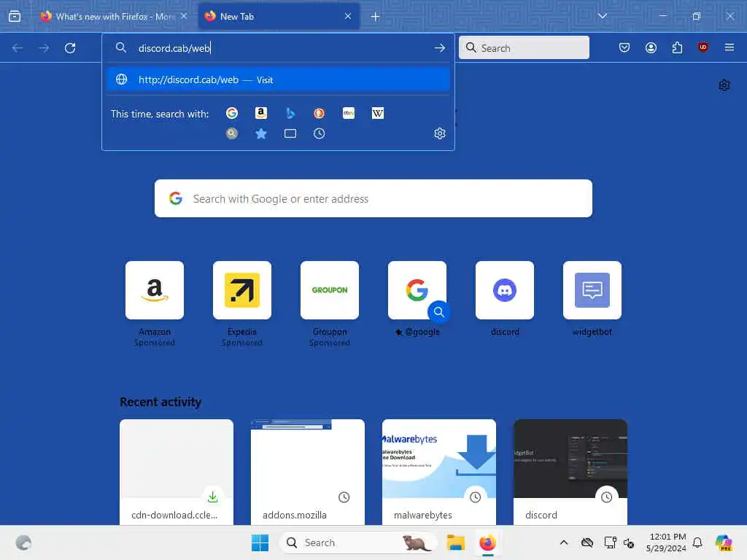Viewport: 747px width, 560px height.
Task: Open the Firefox account menu
Action: [651, 47]
